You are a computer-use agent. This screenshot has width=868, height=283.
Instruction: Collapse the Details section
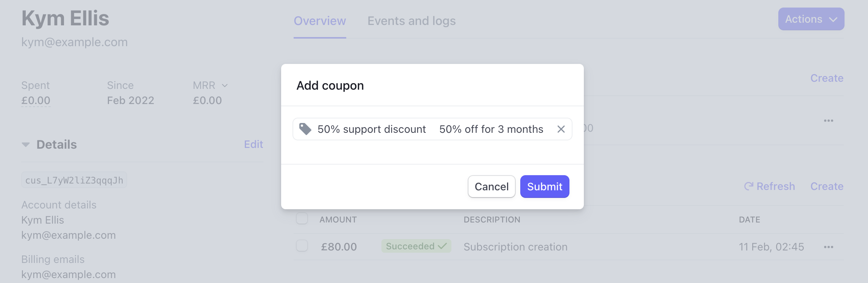pyautogui.click(x=26, y=145)
